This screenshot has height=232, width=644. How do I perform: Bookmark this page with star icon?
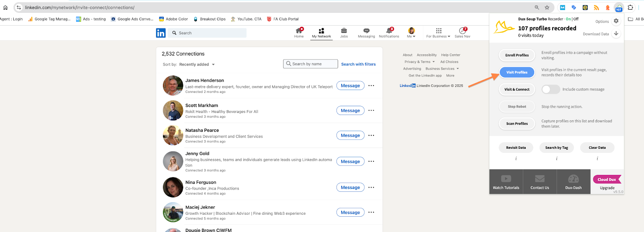[x=547, y=7]
